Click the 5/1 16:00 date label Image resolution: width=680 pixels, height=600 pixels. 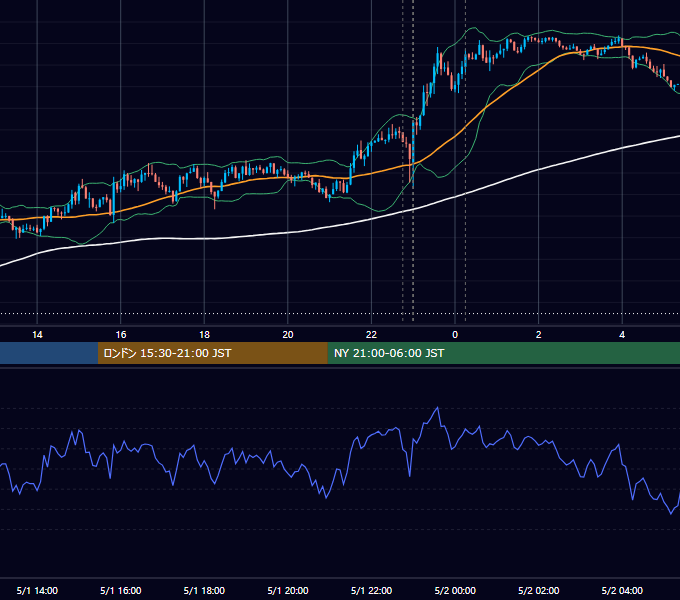121,590
